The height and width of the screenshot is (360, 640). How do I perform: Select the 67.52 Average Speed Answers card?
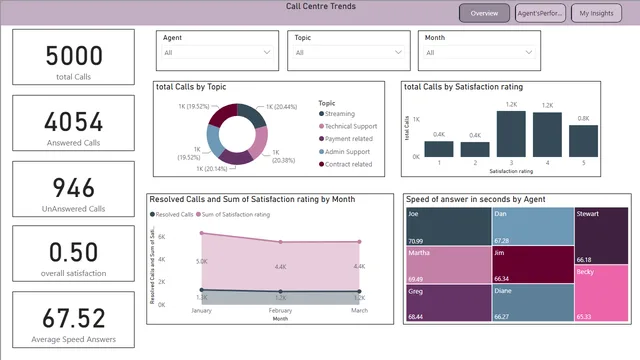click(x=73, y=320)
